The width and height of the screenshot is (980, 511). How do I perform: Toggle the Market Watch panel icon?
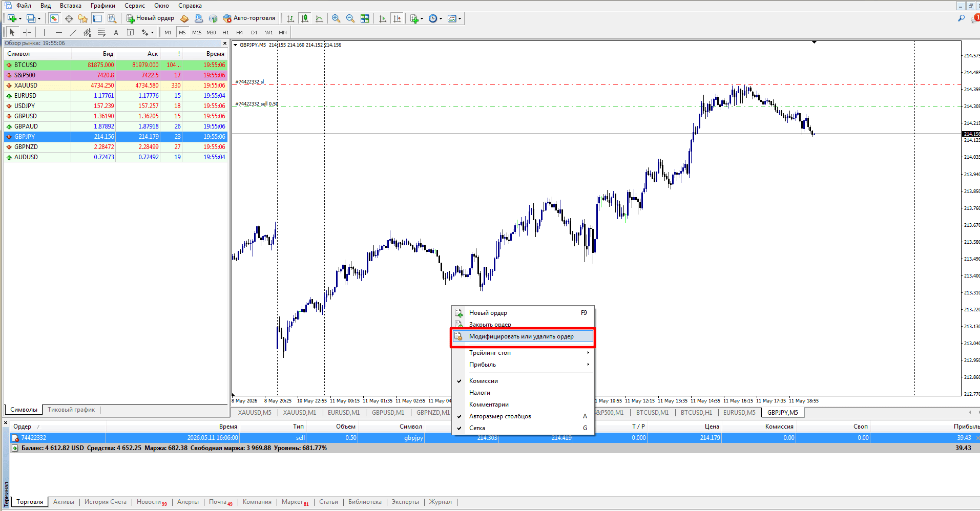click(x=54, y=18)
